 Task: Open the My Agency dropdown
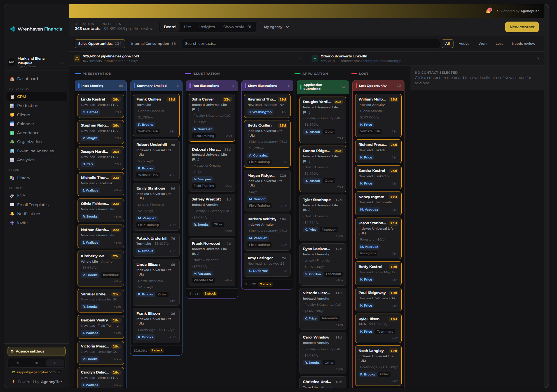pyautogui.click(x=275, y=27)
